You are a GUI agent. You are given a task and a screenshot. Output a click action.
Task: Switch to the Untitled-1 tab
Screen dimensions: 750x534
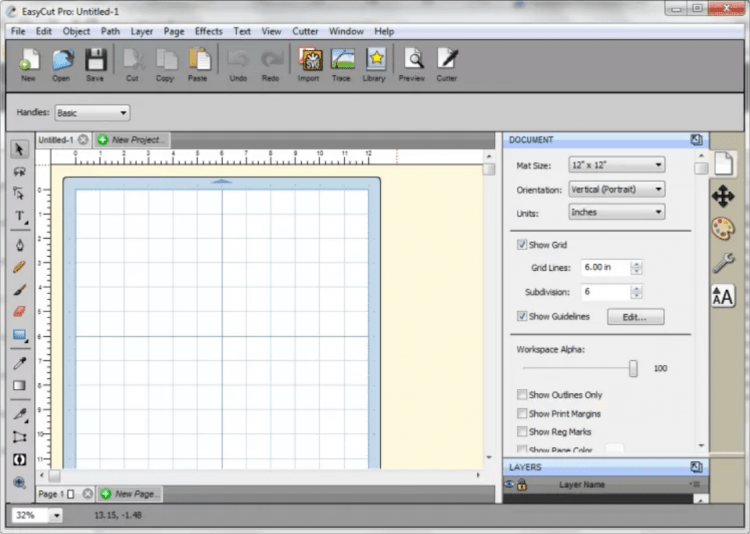click(56, 140)
